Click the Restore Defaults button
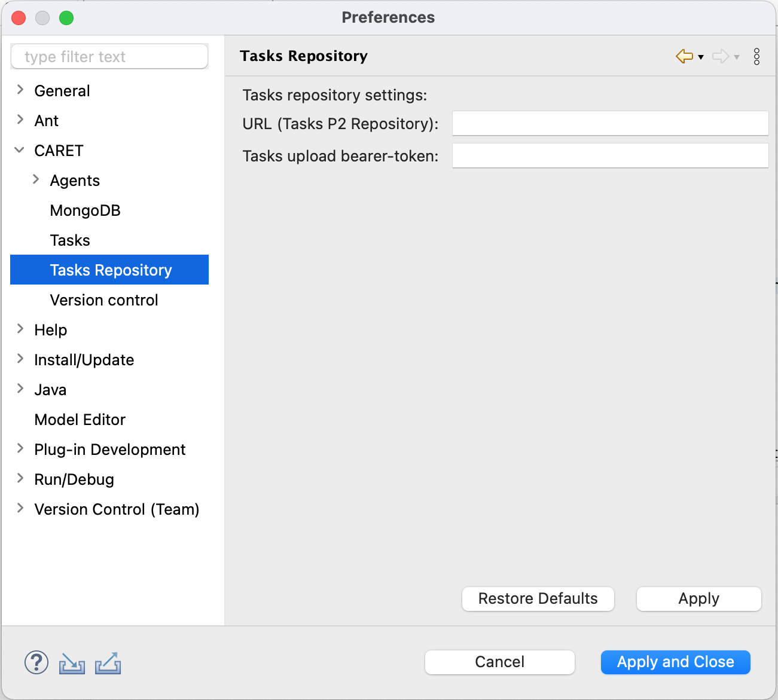778x700 pixels. tap(538, 598)
